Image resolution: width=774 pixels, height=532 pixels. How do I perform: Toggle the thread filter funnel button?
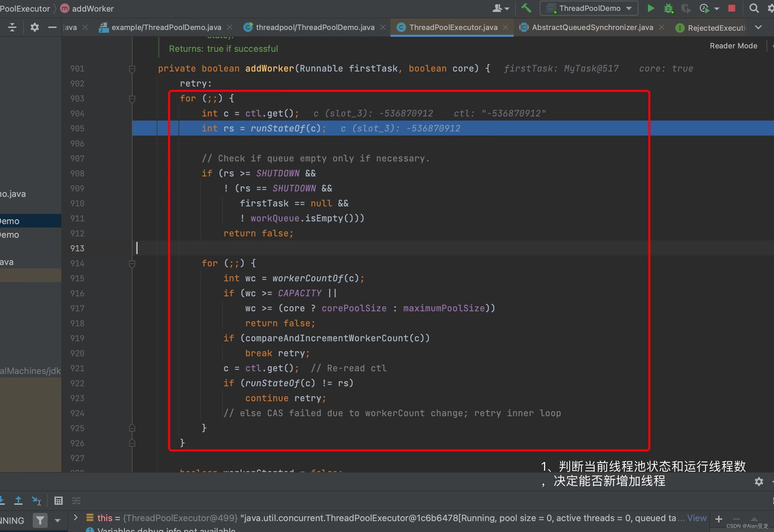tap(40, 520)
